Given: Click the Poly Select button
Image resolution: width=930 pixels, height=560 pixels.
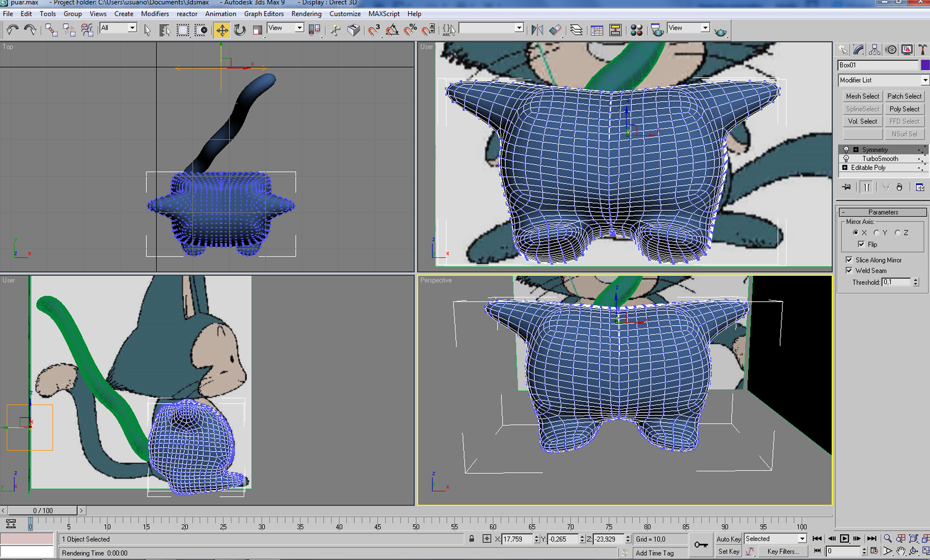Looking at the screenshot, I should 904,109.
